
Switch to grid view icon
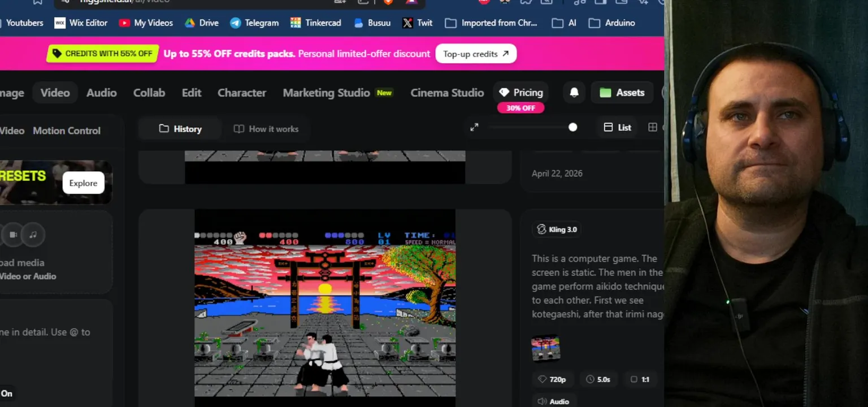(x=653, y=127)
